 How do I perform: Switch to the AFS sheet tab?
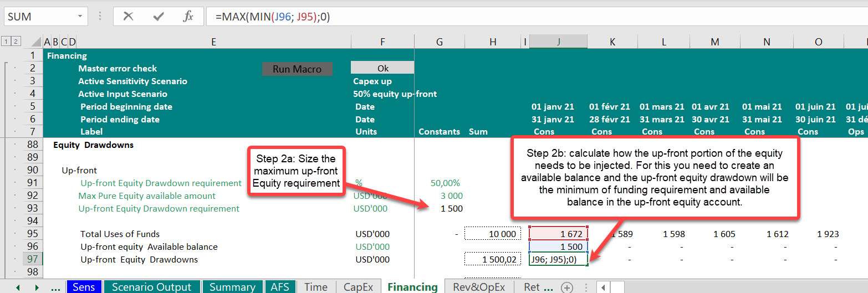279,286
